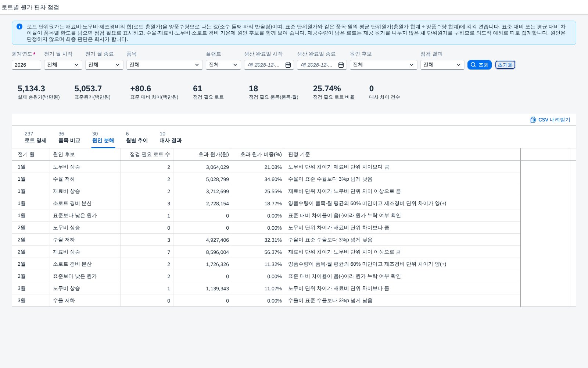Switch to the 로트 명세 tab

pyautogui.click(x=35, y=137)
